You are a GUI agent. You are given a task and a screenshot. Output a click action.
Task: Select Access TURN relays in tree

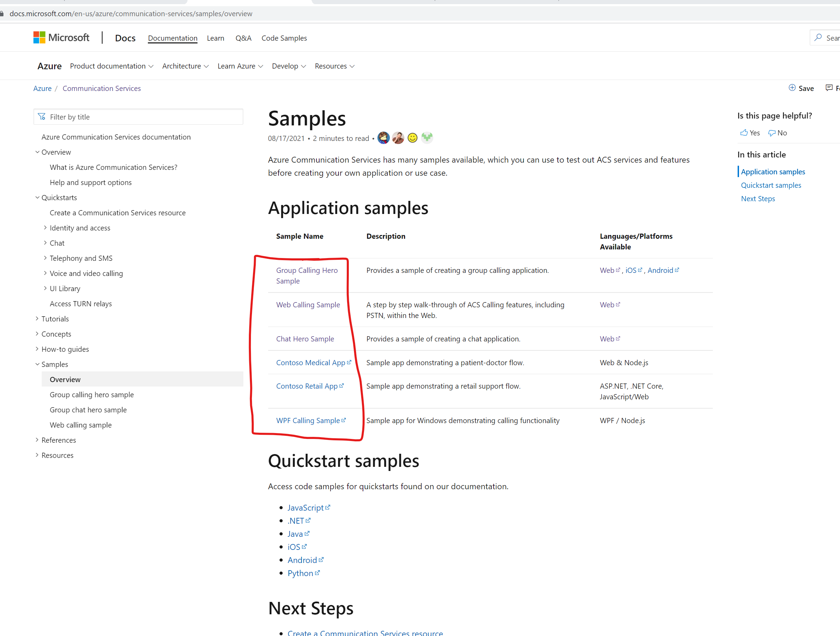[x=81, y=304]
